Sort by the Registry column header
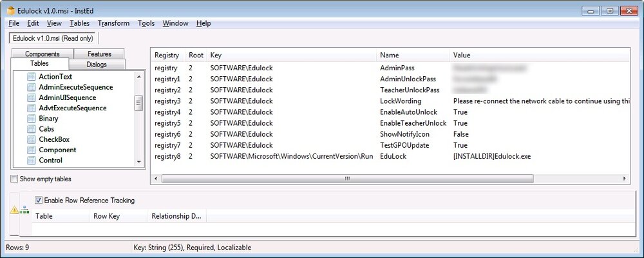The width and height of the screenshot is (644, 258). point(168,55)
